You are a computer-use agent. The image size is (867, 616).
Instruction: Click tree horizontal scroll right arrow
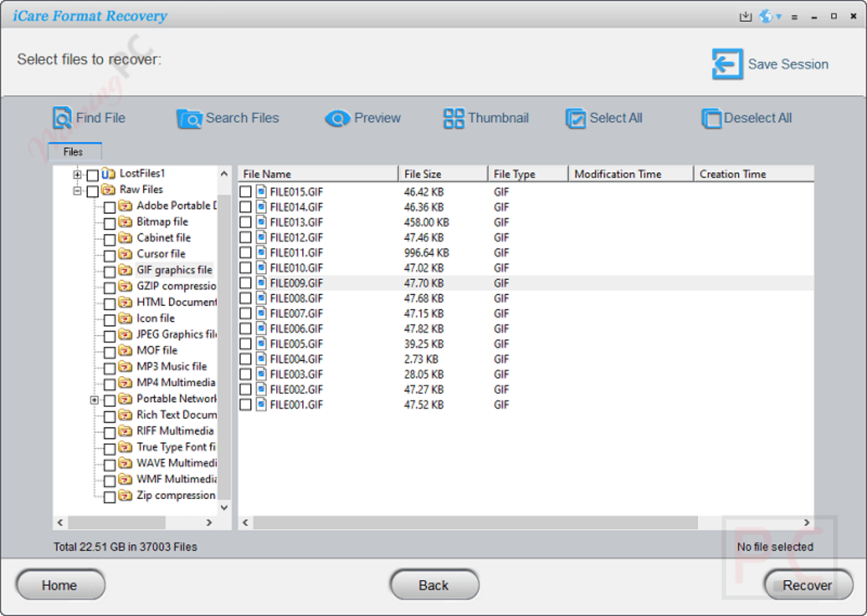point(209,523)
